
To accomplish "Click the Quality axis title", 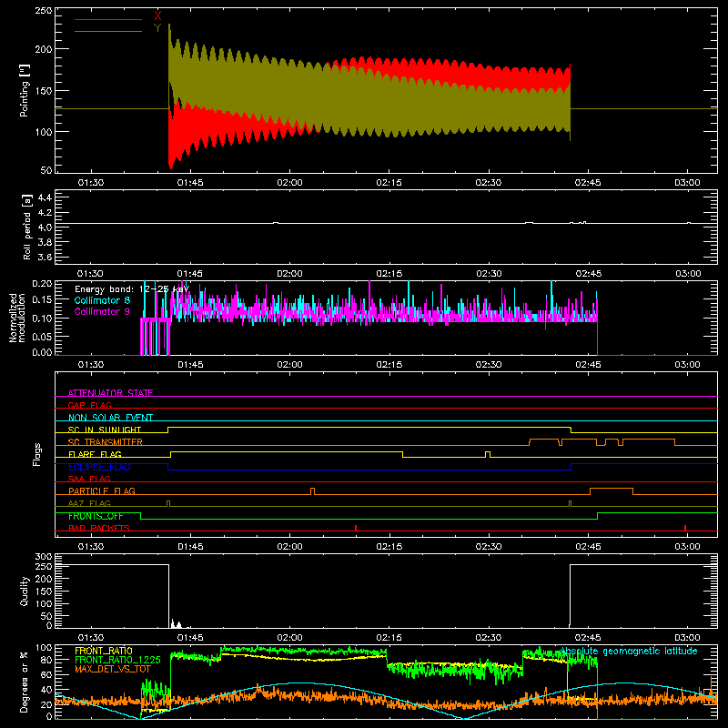I will [25, 591].
